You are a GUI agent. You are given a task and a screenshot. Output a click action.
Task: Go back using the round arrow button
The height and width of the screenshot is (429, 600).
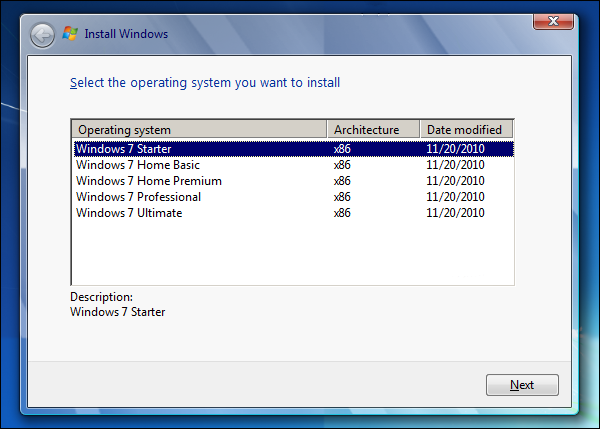[42, 36]
